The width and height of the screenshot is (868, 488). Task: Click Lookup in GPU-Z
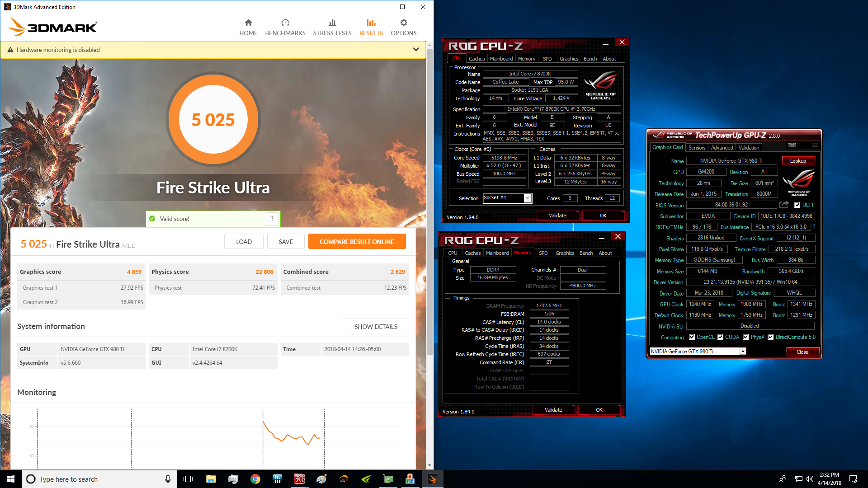coord(798,161)
